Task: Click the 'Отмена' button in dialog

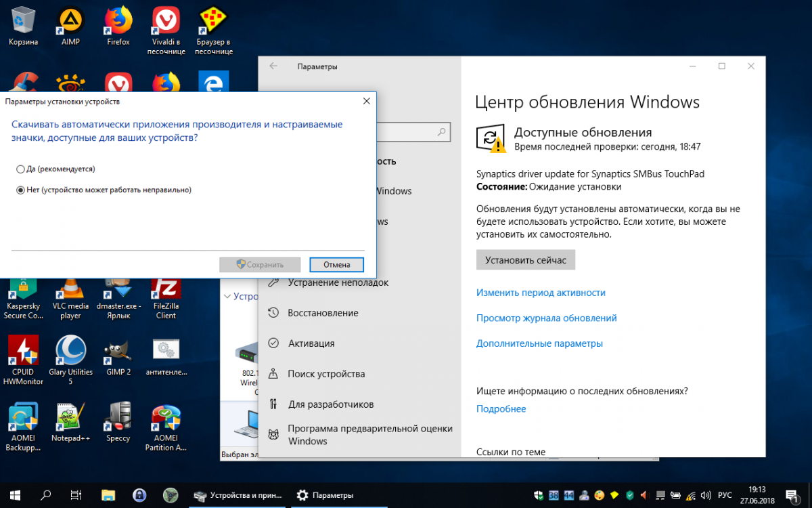Action: tap(336, 265)
